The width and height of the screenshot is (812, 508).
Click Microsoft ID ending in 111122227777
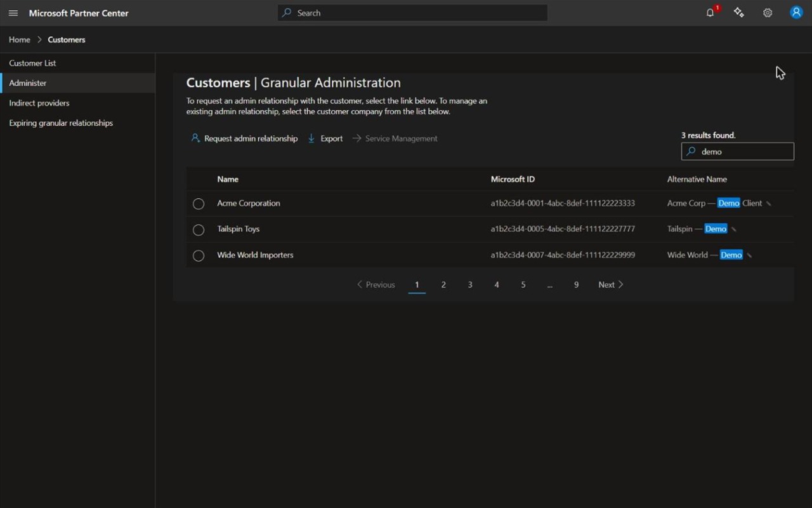click(x=563, y=229)
